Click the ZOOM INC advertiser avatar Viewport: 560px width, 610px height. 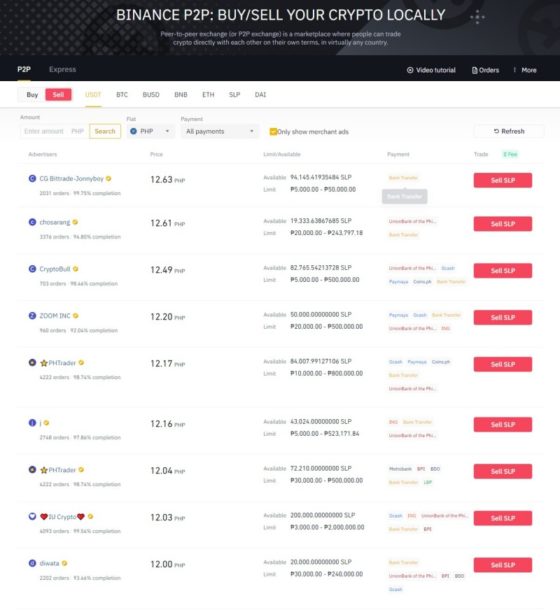point(32,316)
